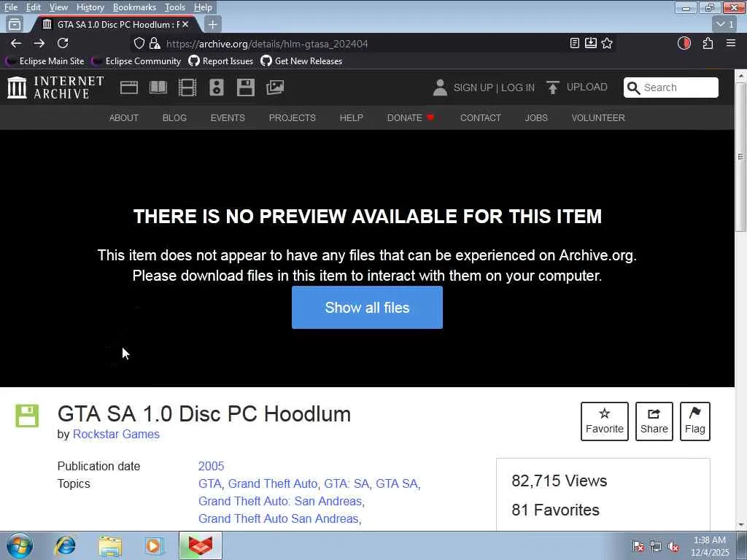Open the Software floppy icon
Viewport: 747px width, 560px height.
pos(246,87)
